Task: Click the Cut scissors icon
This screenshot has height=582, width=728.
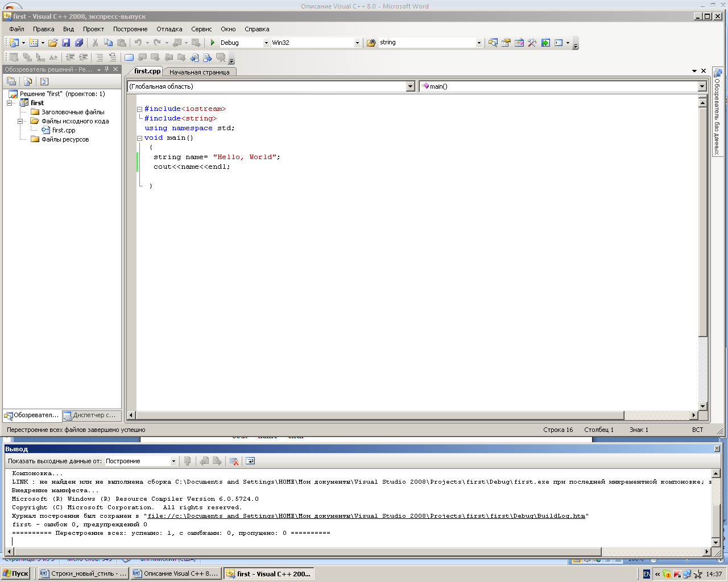Action: pos(95,43)
